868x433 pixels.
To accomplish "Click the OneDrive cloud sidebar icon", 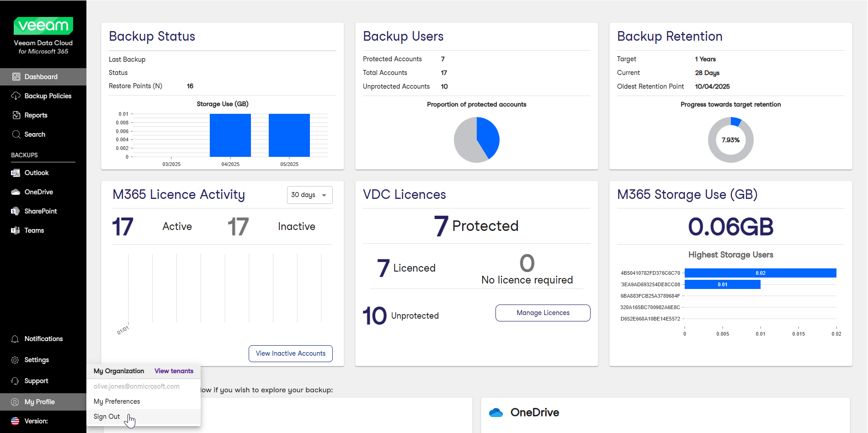I will [x=16, y=192].
